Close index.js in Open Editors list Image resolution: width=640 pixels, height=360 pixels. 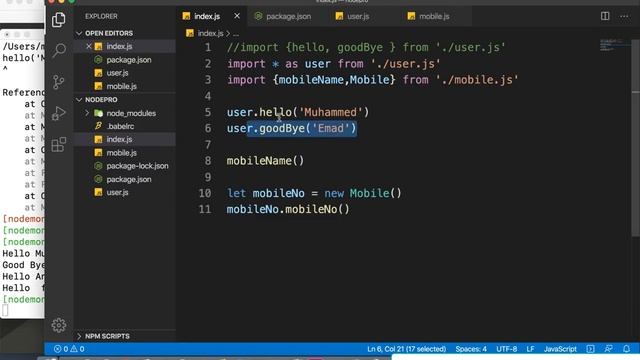click(x=89, y=47)
